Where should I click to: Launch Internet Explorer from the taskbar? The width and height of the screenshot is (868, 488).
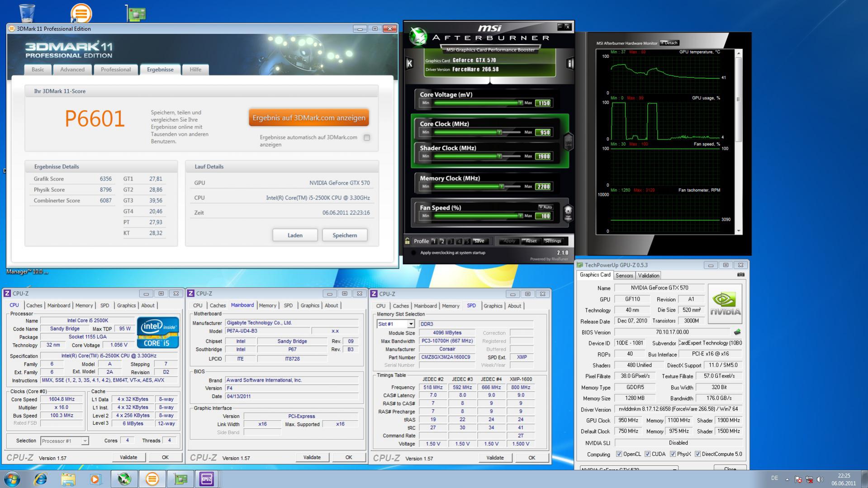(x=41, y=479)
